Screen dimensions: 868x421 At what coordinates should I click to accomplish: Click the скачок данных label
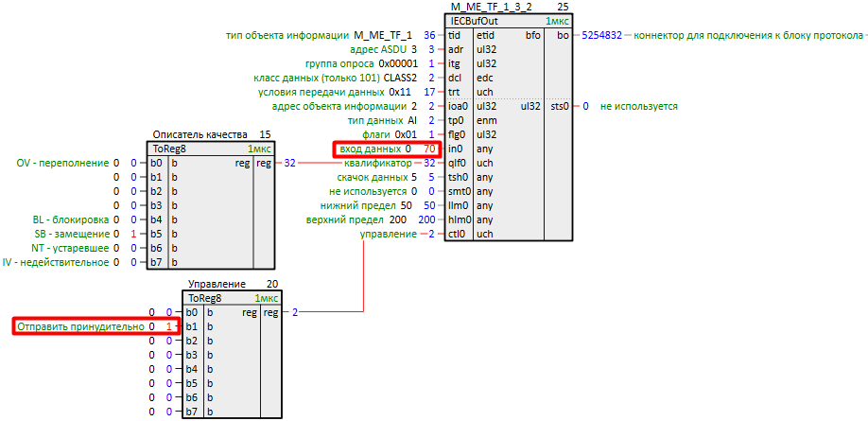pyautogui.click(x=376, y=177)
